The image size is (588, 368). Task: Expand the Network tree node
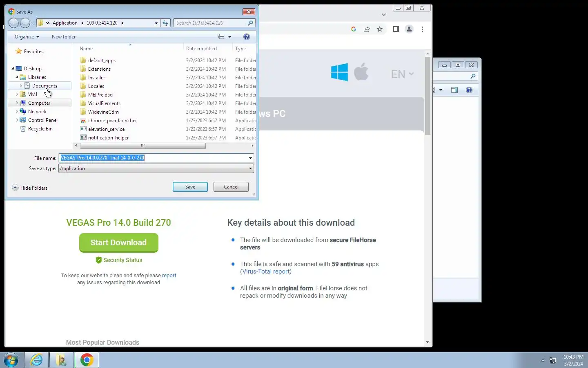(x=17, y=112)
